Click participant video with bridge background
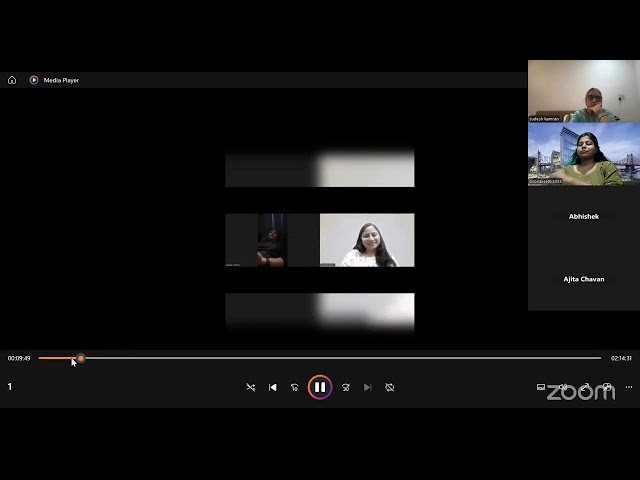Viewport: 640px width, 480px height. coord(584,154)
